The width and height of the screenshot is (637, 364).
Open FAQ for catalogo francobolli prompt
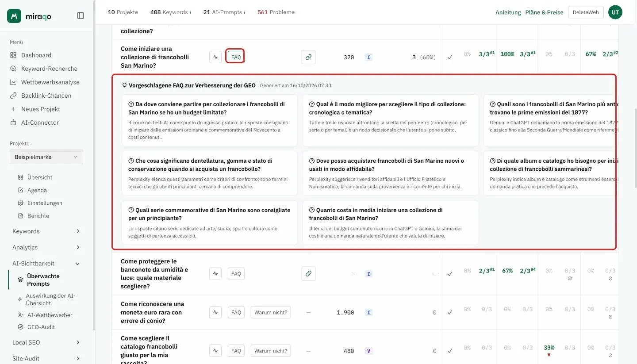pyautogui.click(x=236, y=351)
